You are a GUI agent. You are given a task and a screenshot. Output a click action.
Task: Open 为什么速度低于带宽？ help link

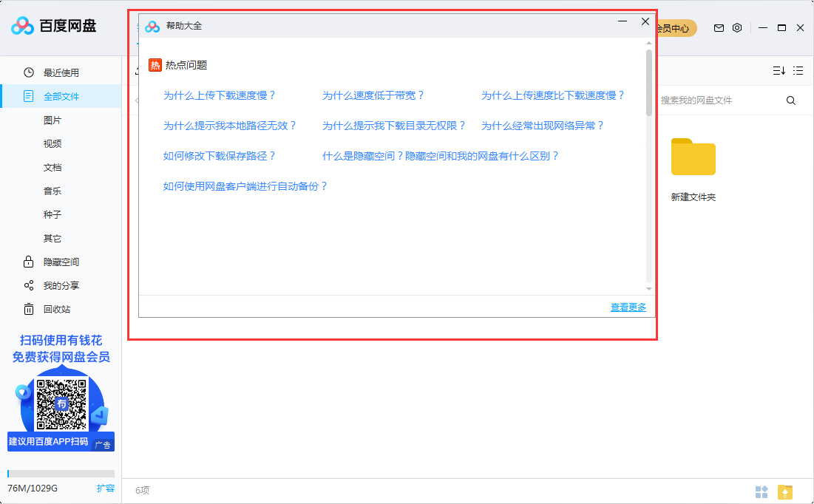coord(373,95)
